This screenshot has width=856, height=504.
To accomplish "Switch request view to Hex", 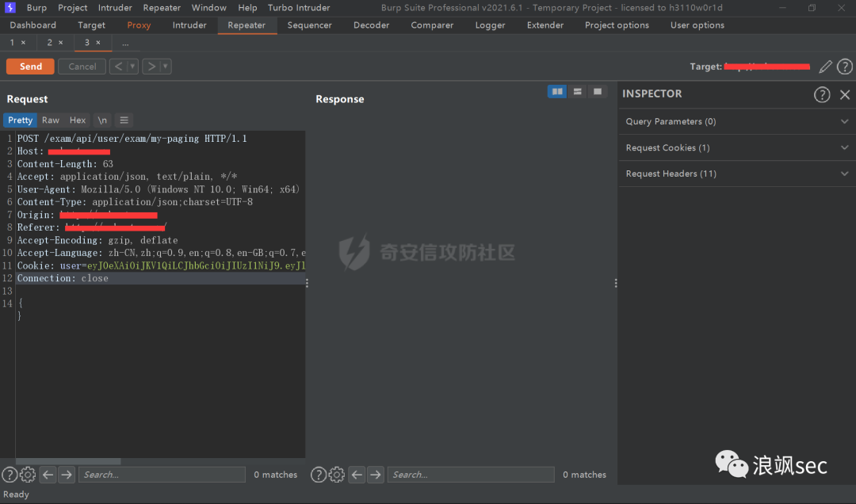I will click(78, 120).
